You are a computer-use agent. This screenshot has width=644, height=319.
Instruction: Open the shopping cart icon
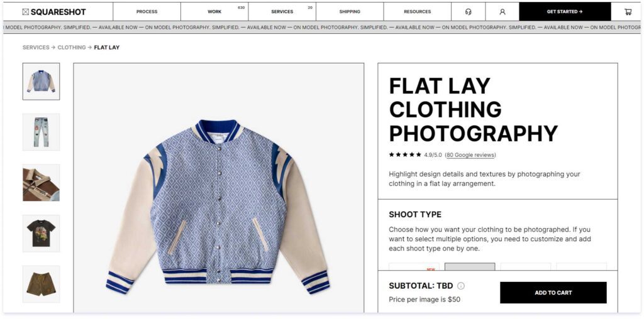(628, 12)
